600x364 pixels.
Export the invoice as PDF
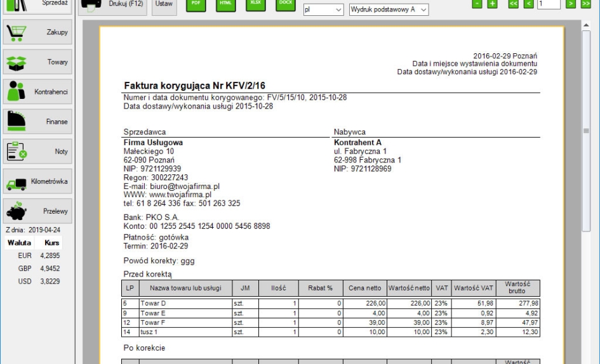(196, 4)
